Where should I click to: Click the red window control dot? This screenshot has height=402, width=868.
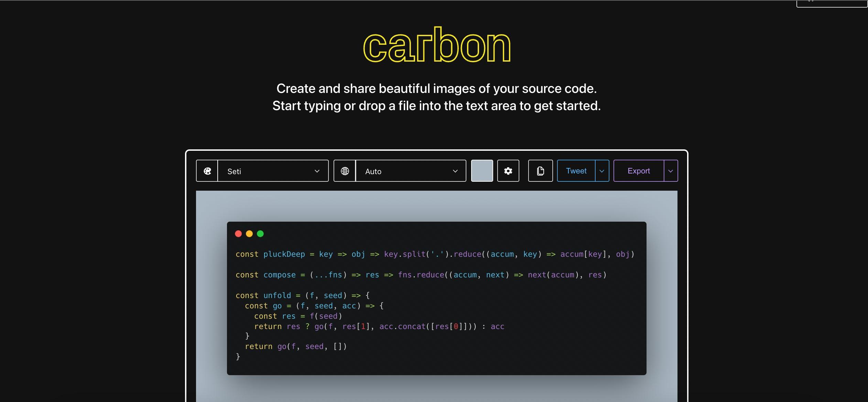pos(238,234)
